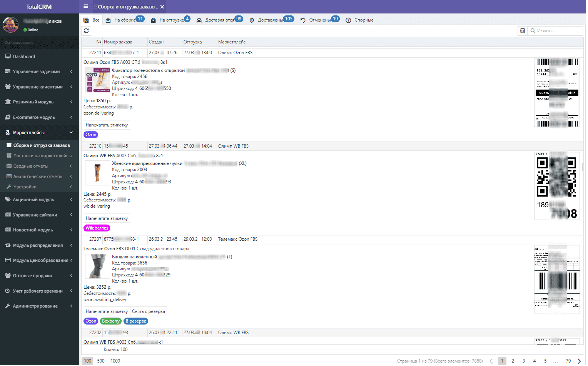The height and width of the screenshot is (366, 588).
Task: Click the Управление сайтами icon
Action: pyautogui.click(x=8, y=215)
